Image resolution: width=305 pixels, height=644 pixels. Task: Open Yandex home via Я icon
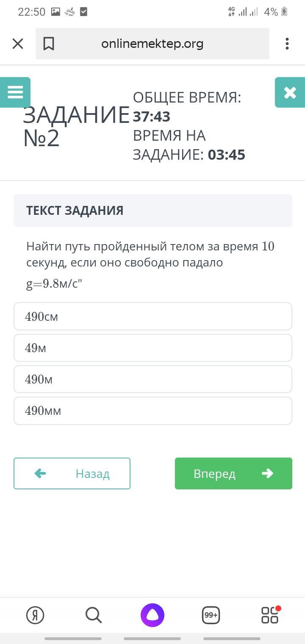(35, 615)
